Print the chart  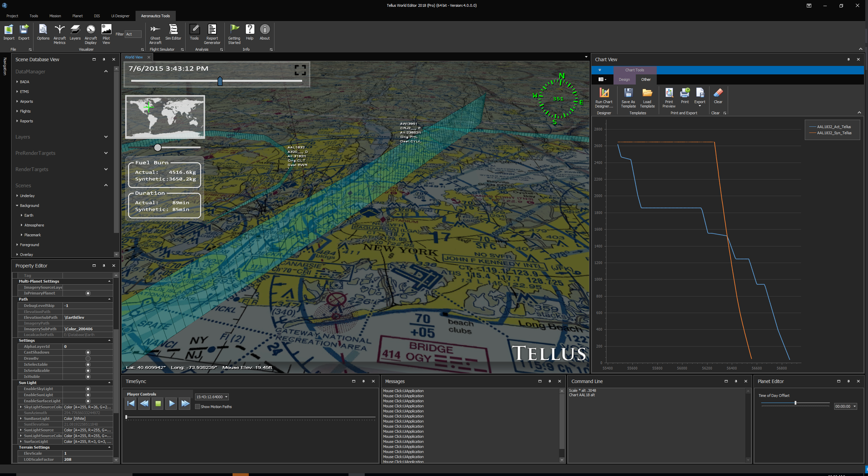pyautogui.click(x=685, y=96)
